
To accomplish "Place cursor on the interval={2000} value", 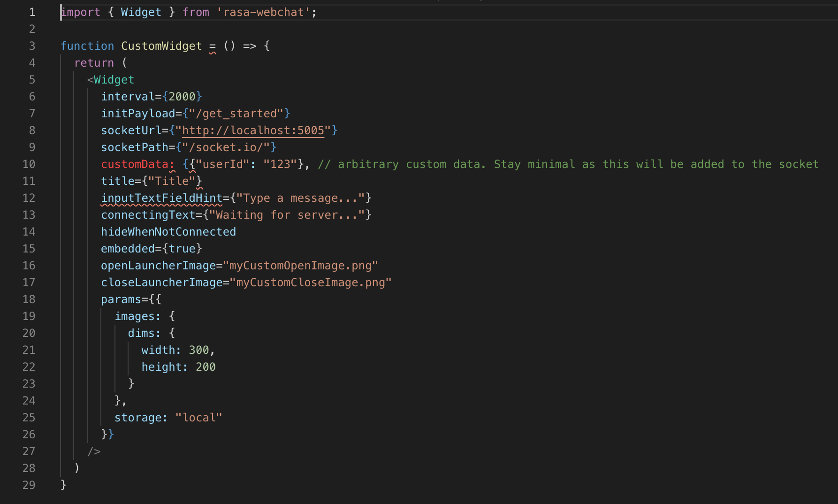I will click(185, 96).
